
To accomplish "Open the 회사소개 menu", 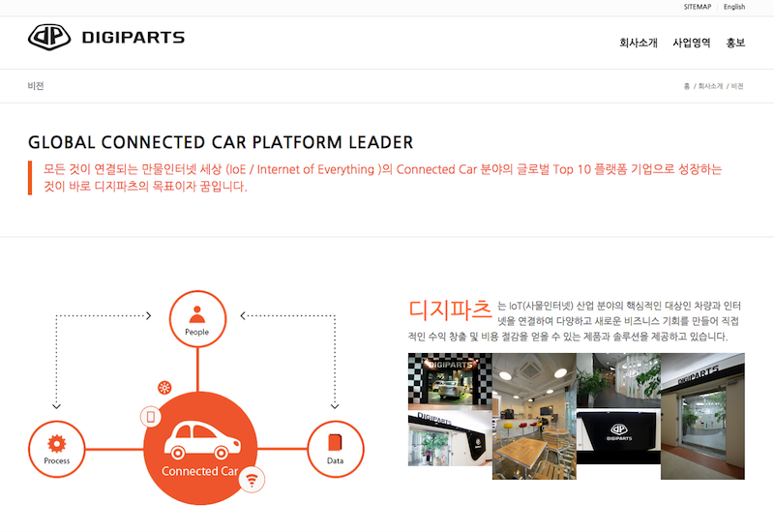I will pyautogui.click(x=639, y=43).
